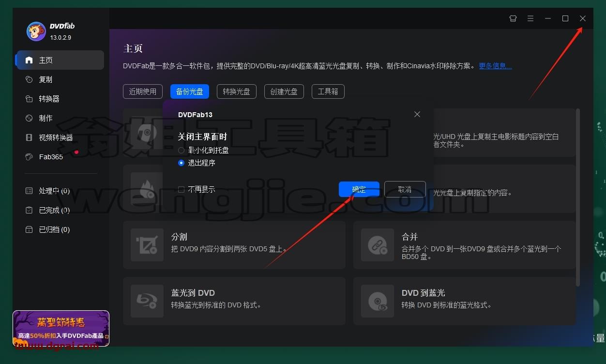The height and width of the screenshot is (364, 606).
Task: Confirm the dialog with 确定
Action: [x=359, y=189]
